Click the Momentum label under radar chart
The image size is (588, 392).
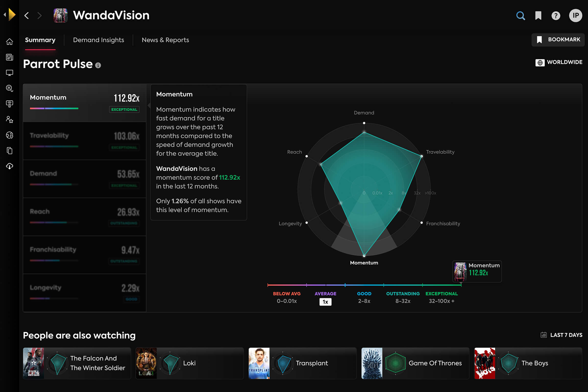coord(364,263)
